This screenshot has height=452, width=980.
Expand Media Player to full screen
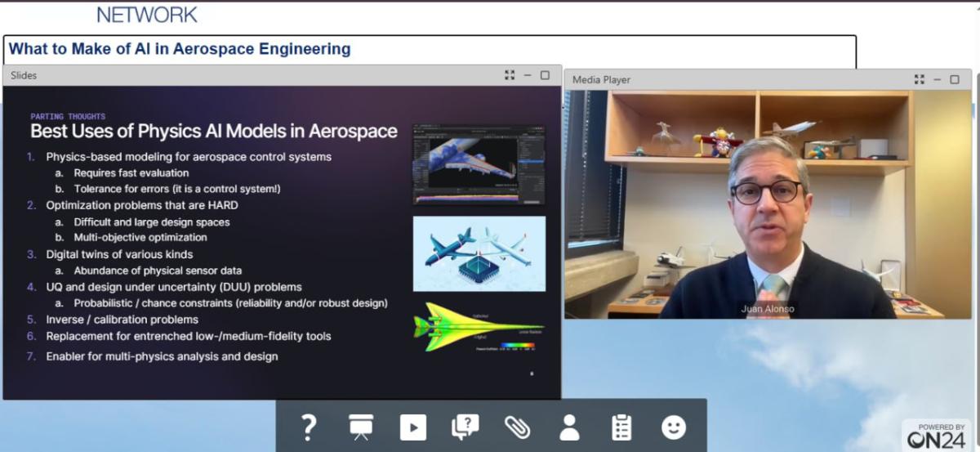[920, 79]
